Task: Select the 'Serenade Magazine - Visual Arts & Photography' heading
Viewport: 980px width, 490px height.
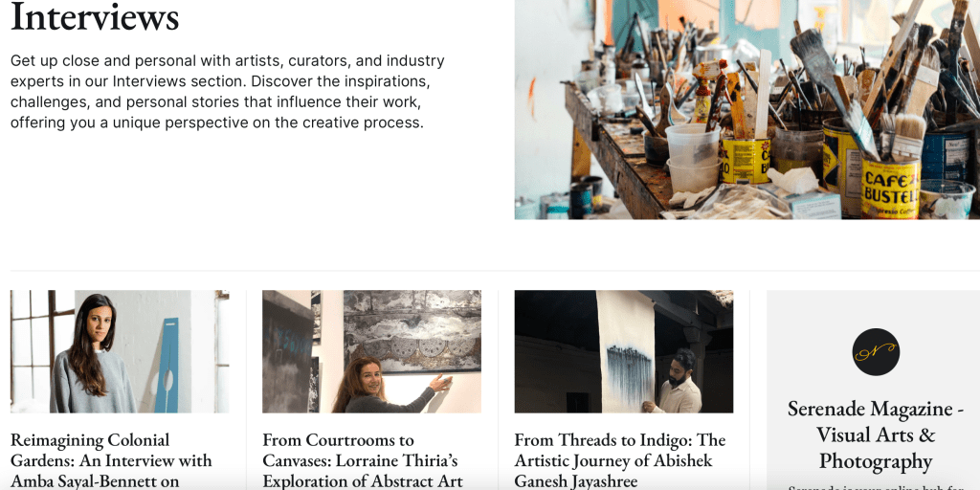Action: (x=876, y=435)
